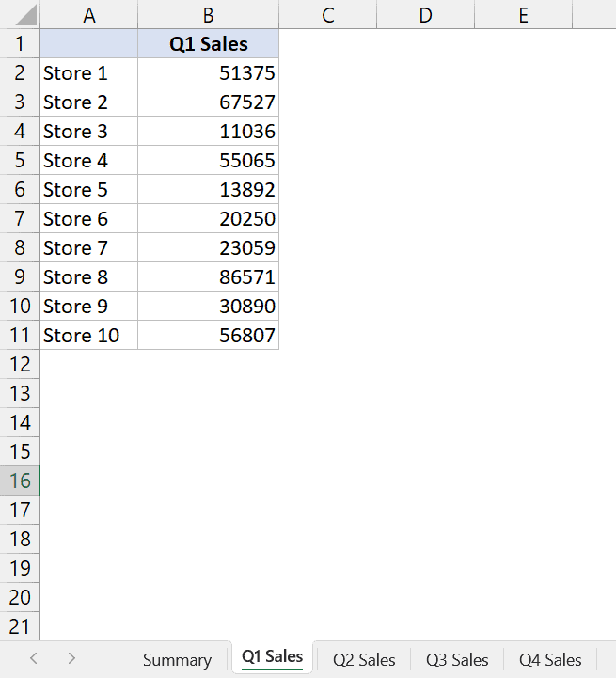Go to the Q3 Sales sheet
616x678 pixels.
(x=457, y=659)
